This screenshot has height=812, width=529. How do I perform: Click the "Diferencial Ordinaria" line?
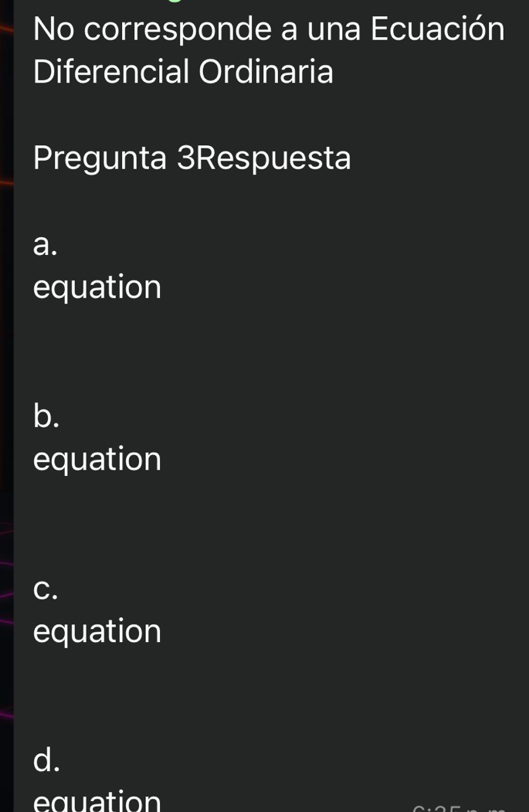tap(184, 73)
